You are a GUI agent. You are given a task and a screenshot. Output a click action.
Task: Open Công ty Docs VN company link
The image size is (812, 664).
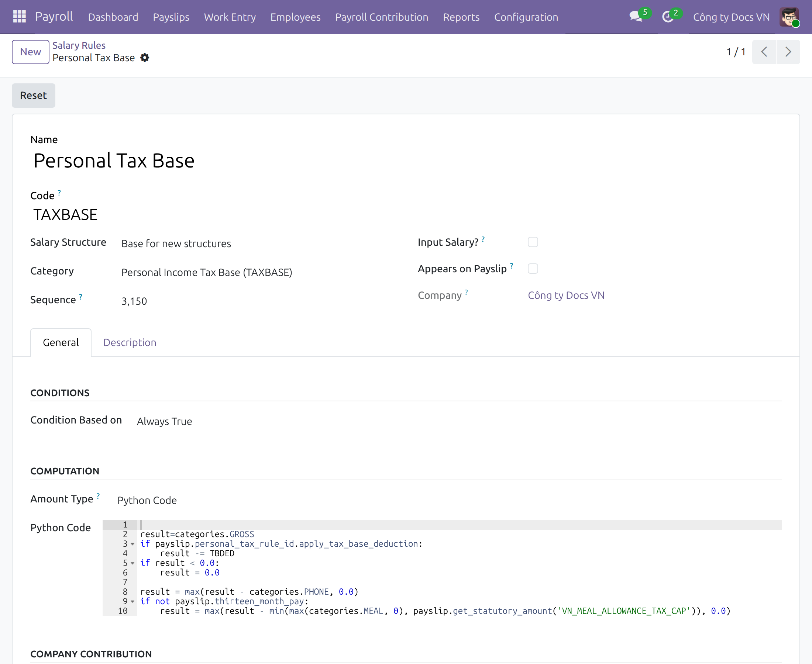pyautogui.click(x=566, y=295)
